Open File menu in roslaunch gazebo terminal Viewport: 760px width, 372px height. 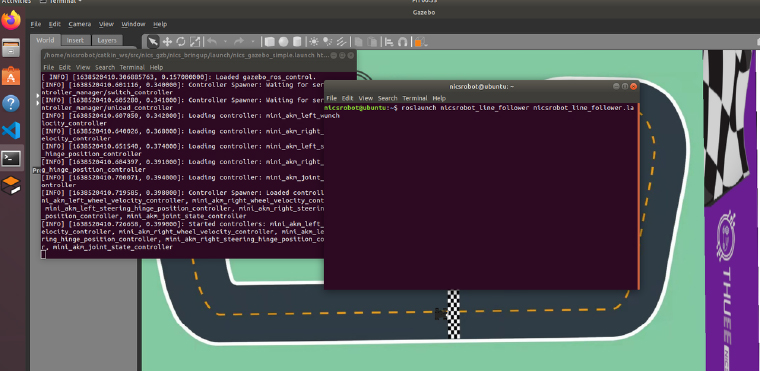(48, 67)
